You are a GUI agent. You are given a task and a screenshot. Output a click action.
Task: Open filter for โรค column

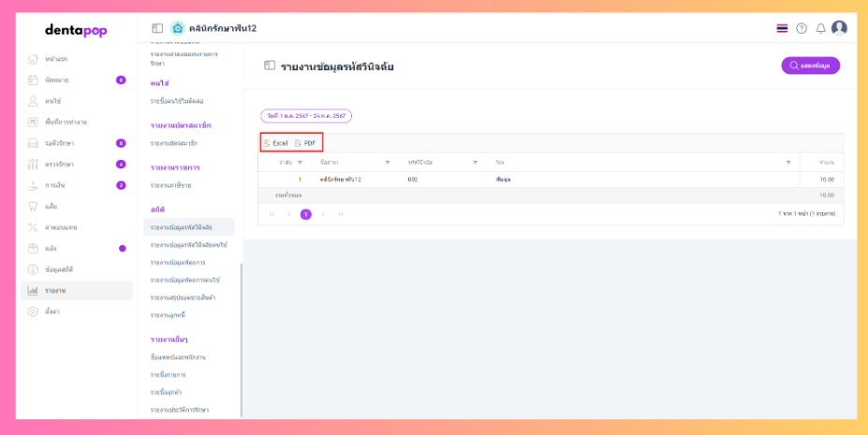tap(788, 162)
